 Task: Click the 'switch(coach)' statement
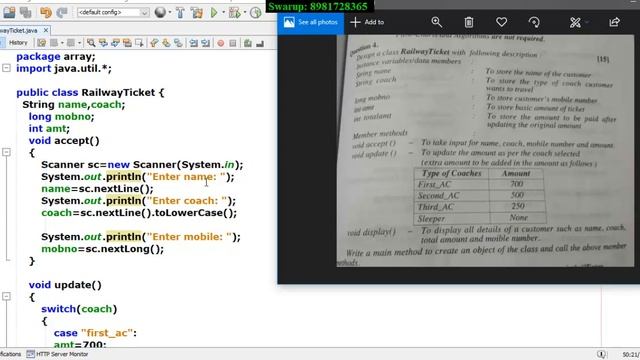(79, 309)
